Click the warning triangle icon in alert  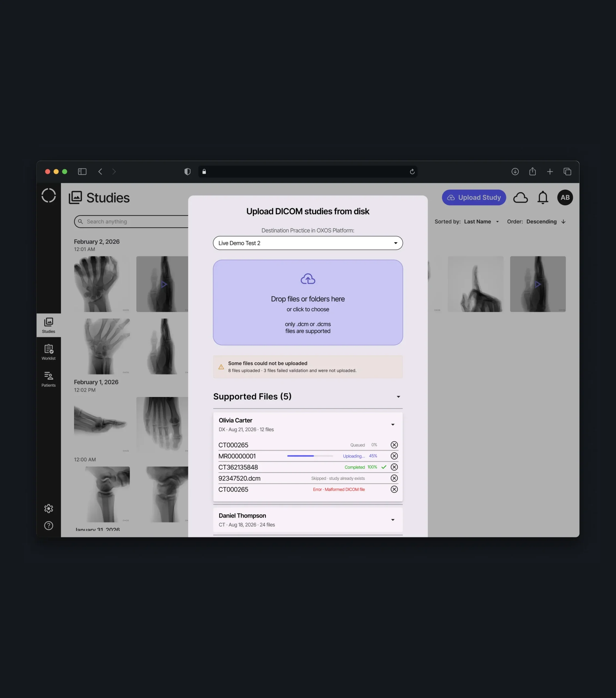click(221, 367)
